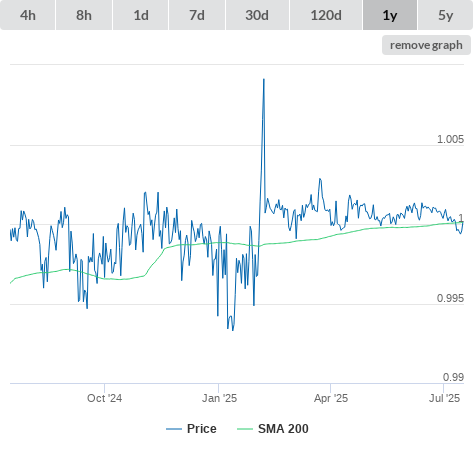Screen dimensions: 474x455
Task: Click the blue Price legend line marker
Action: 174,429
